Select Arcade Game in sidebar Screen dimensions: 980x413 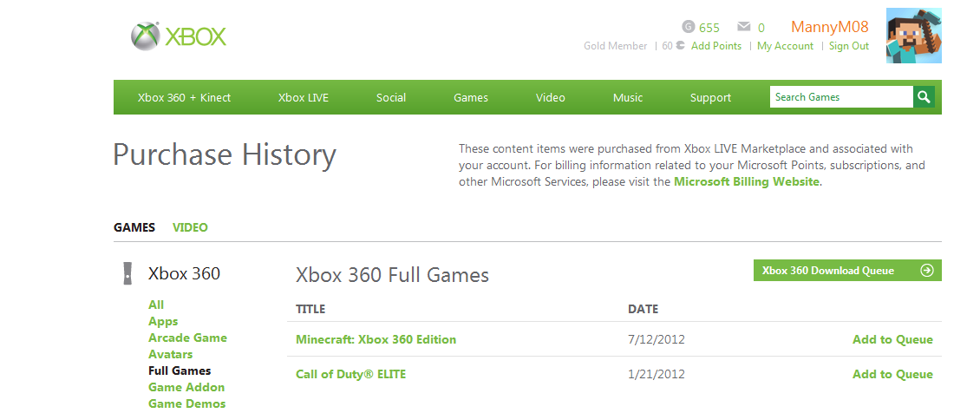pos(187,338)
